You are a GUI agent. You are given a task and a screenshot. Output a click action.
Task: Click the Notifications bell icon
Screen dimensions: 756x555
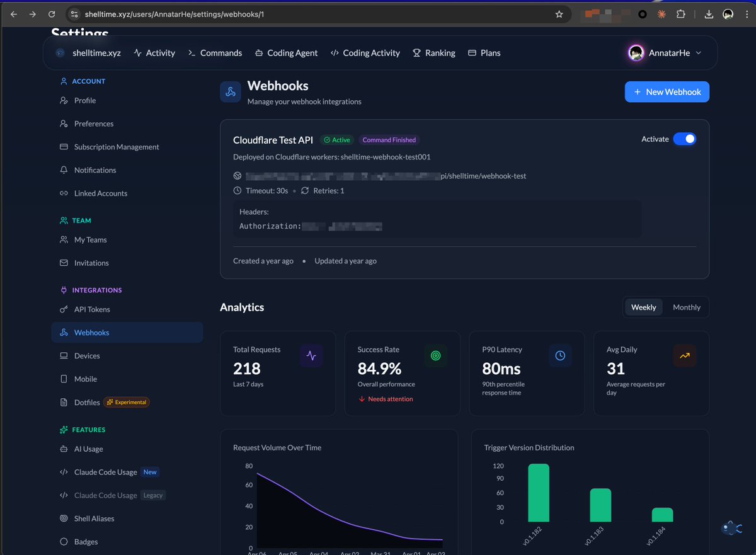(64, 170)
